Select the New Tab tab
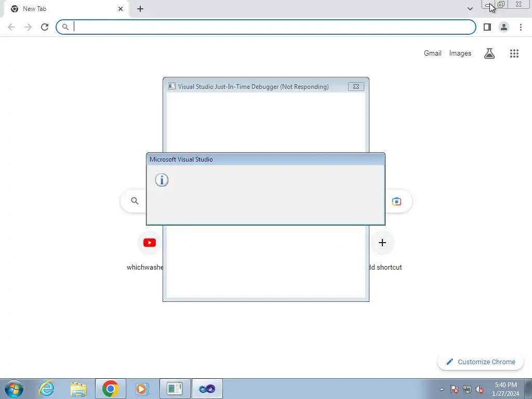The width and height of the screenshot is (532, 399). 66,9
